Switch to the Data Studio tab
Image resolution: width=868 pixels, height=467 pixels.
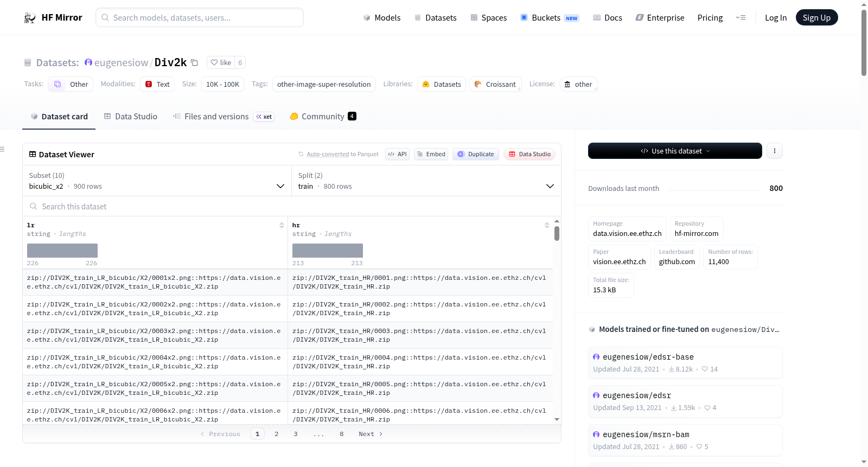click(x=131, y=117)
